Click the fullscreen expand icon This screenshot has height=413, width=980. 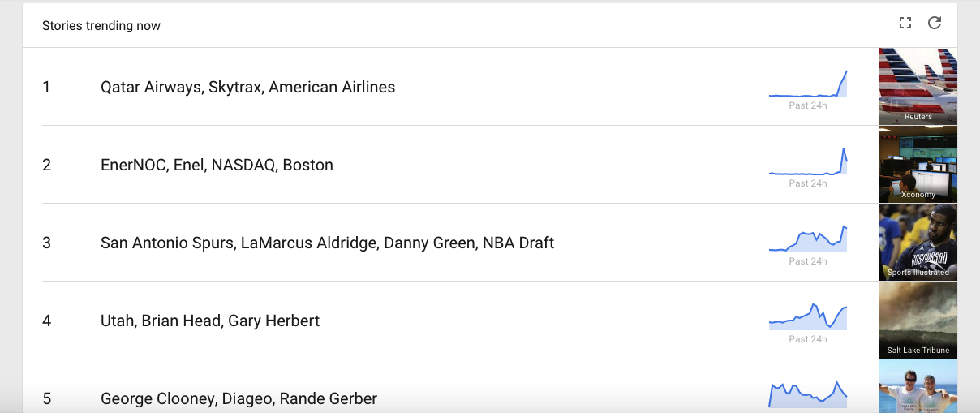[x=905, y=23]
